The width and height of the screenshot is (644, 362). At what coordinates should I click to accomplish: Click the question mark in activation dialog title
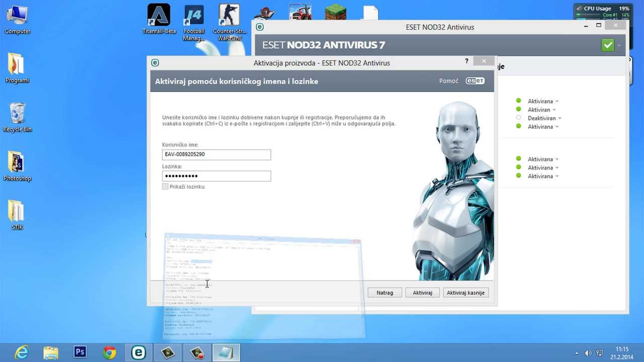(467, 61)
